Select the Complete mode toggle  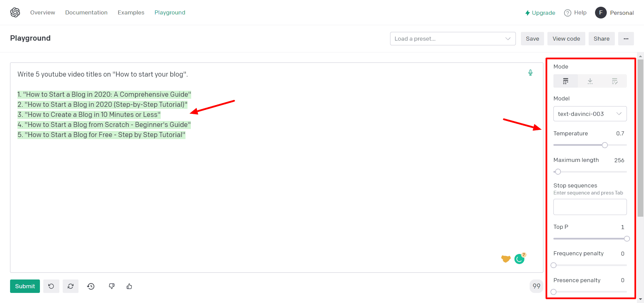point(566,81)
